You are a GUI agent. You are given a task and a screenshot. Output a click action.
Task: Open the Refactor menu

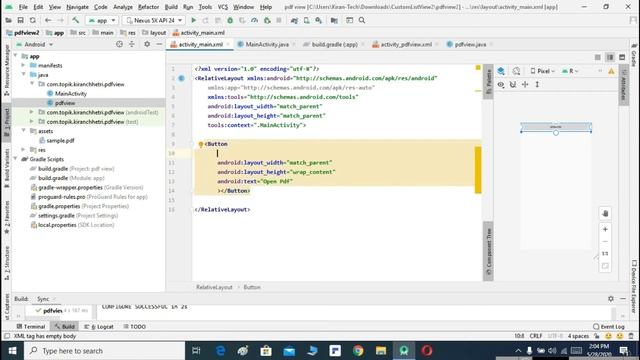tap(148, 7)
